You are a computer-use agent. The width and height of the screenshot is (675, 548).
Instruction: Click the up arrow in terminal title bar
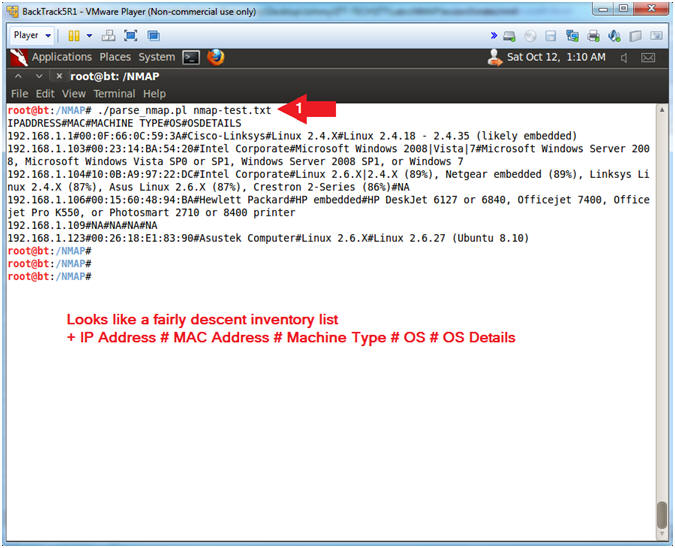click(18, 76)
